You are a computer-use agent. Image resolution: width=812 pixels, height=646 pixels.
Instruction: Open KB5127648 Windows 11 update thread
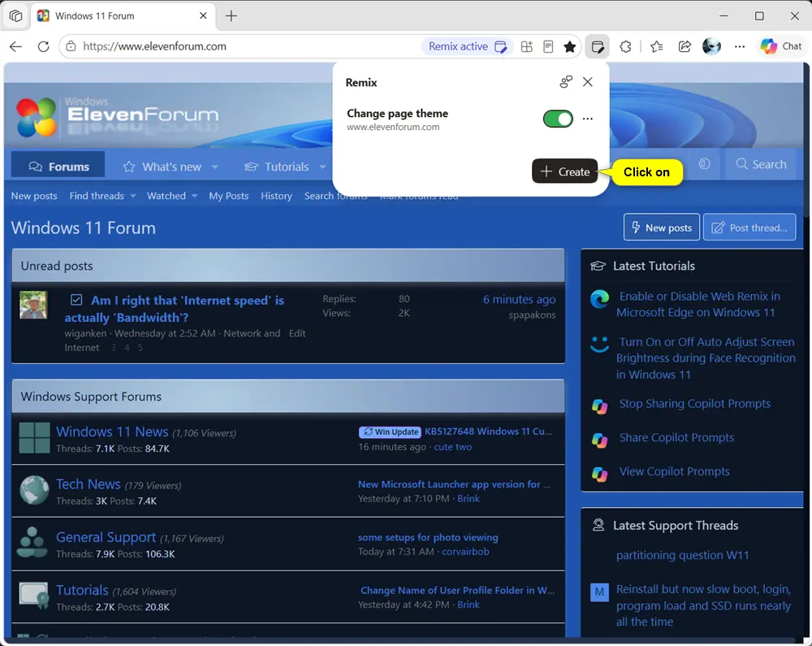click(488, 431)
